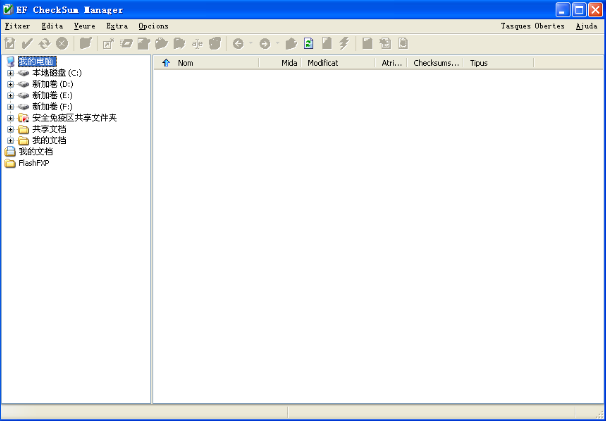Open the Tasques Obertes menu
Image resolution: width=606 pixels, height=421 pixels.
click(533, 26)
